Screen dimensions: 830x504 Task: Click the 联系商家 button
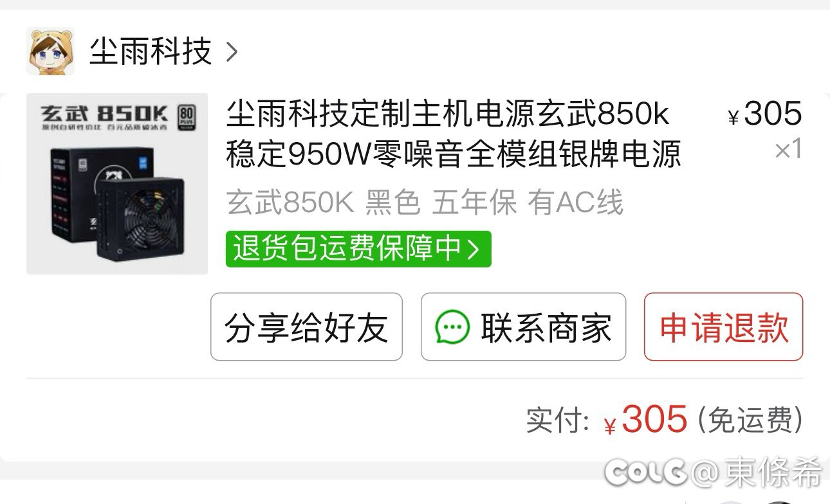(x=523, y=327)
